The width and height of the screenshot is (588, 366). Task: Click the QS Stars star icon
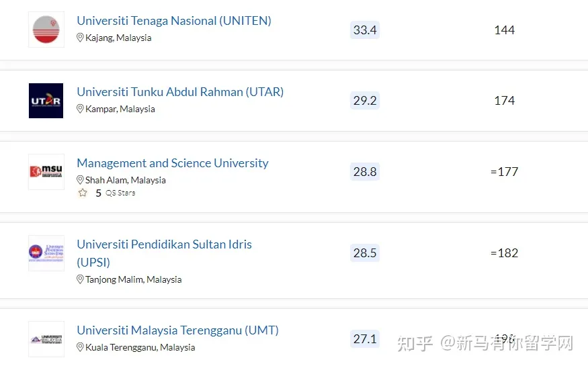[x=83, y=193]
